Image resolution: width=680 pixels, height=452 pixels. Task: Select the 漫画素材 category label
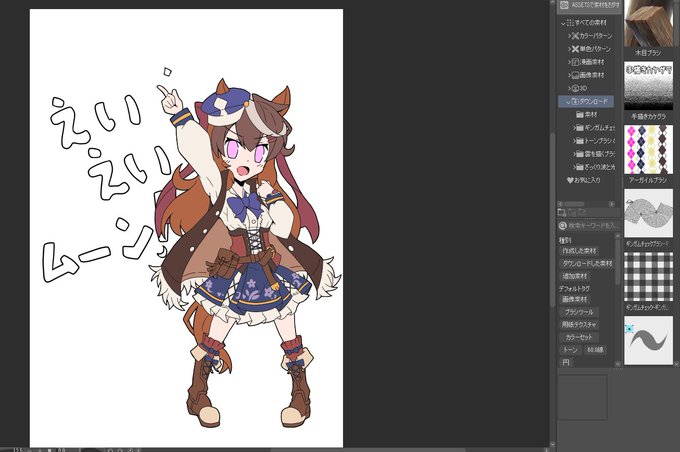(x=592, y=62)
